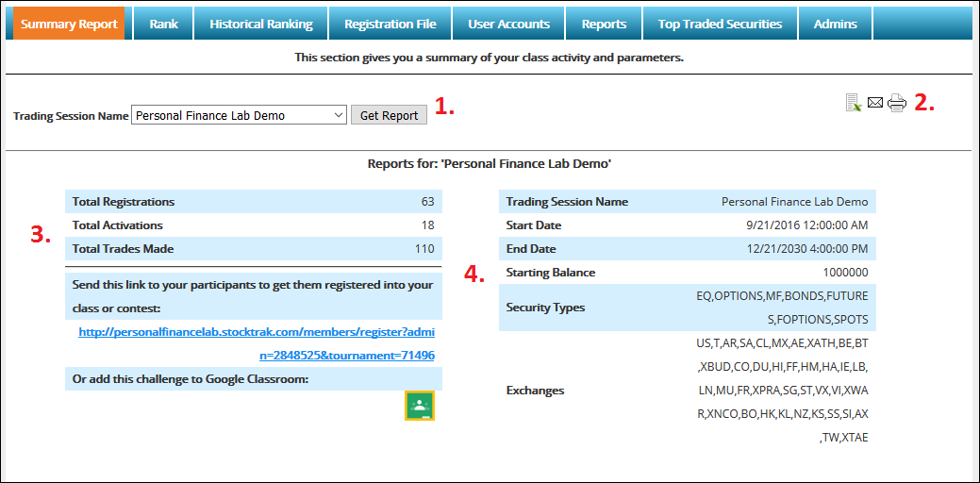Open the Trading Session Name dropdown

coord(239,116)
